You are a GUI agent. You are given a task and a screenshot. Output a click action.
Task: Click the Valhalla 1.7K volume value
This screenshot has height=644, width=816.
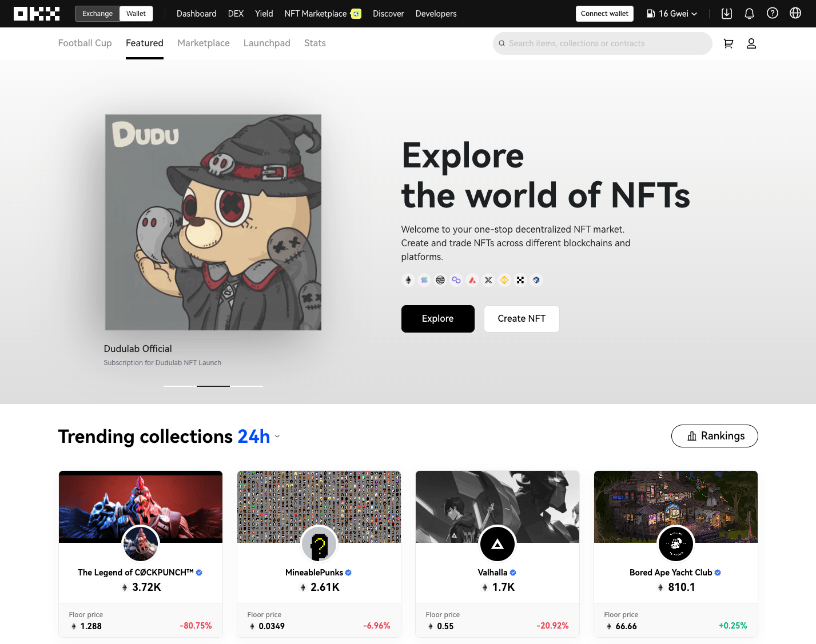[504, 587]
